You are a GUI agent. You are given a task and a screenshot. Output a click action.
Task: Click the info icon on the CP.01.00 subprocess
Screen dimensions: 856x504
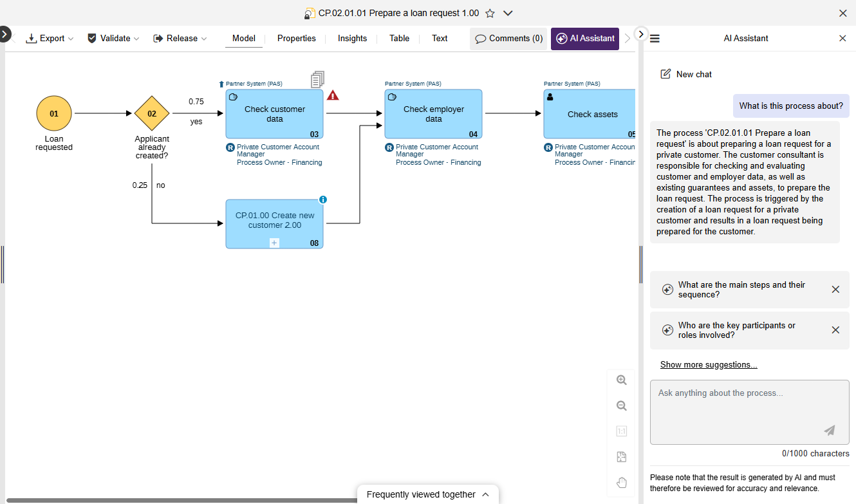(322, 200)
